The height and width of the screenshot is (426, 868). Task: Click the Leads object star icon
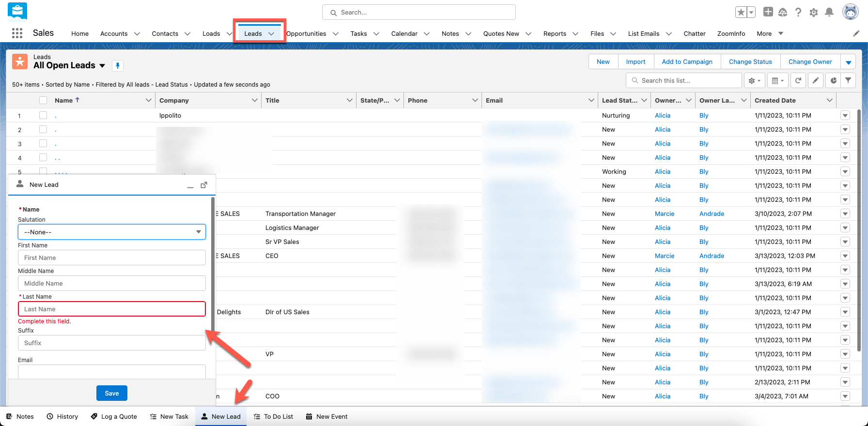tap(20, 61)
